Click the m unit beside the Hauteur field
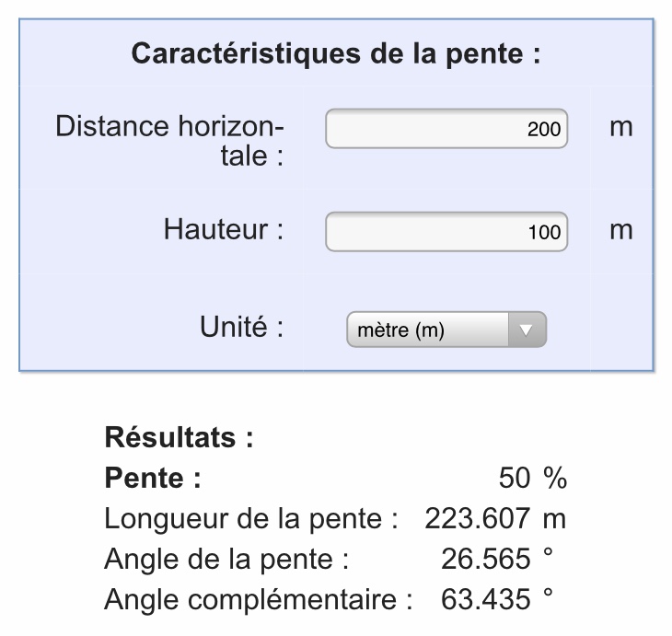Screen dimensions: 672x636 [621, 229]
